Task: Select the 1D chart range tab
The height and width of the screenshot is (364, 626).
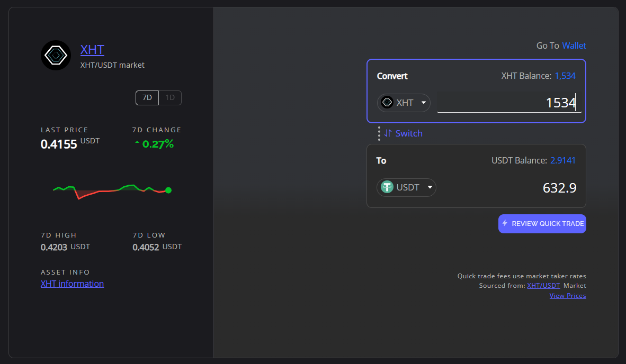Action: [170, 98]
